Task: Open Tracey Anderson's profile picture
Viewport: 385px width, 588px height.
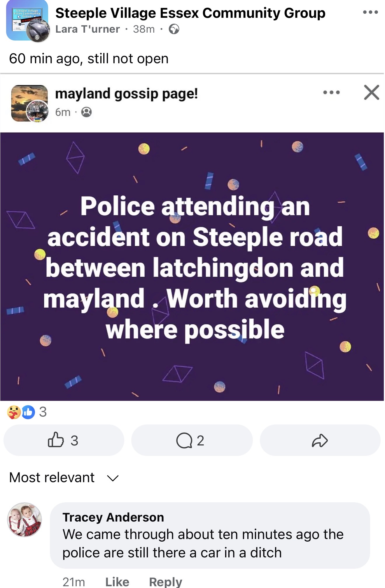Action: [24, 519]
